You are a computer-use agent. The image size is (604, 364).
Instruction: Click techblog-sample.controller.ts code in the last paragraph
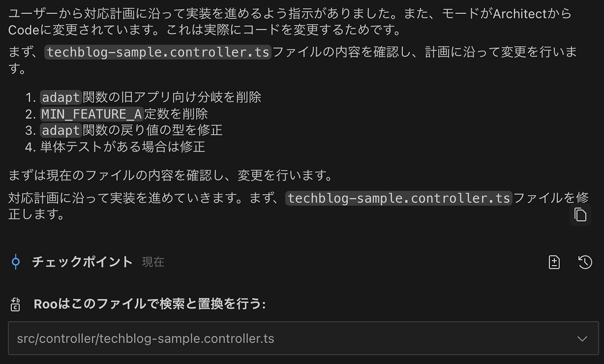click(x=399, y=198)
